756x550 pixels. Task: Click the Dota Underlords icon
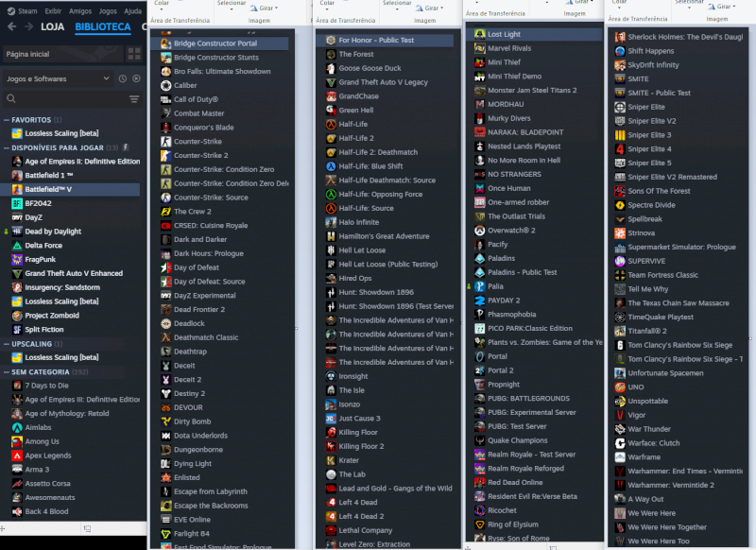tap(166, 436)
